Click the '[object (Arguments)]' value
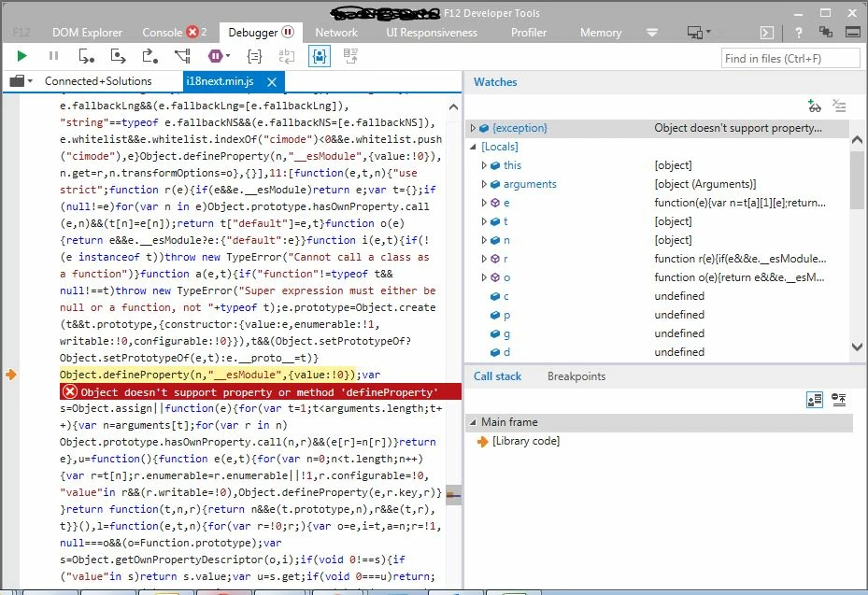868x595 pixels. pos(705,184)
